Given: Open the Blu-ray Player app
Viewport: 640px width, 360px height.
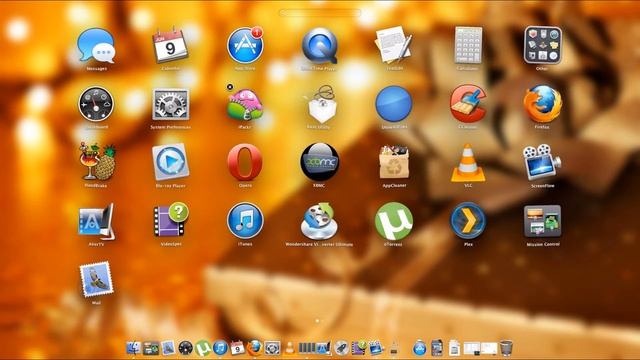Looking at the screenshot, I should click(171, 162).
